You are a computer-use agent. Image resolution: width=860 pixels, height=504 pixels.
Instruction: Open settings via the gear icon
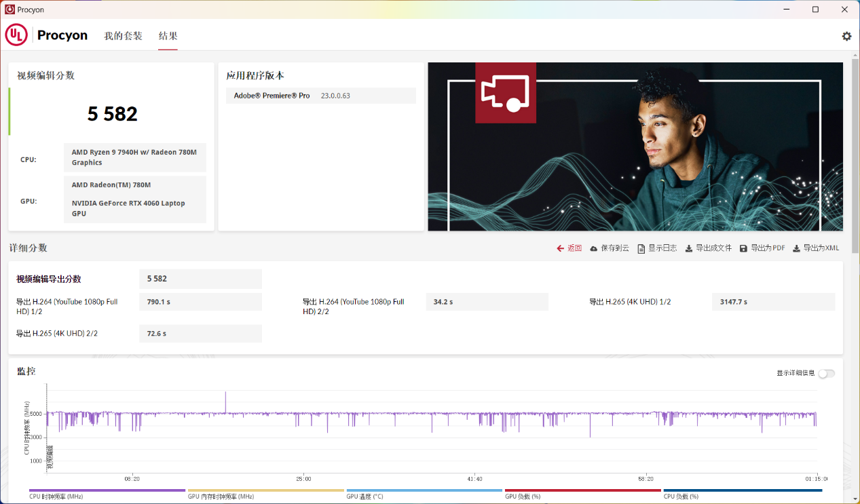[x=846, y=36]
